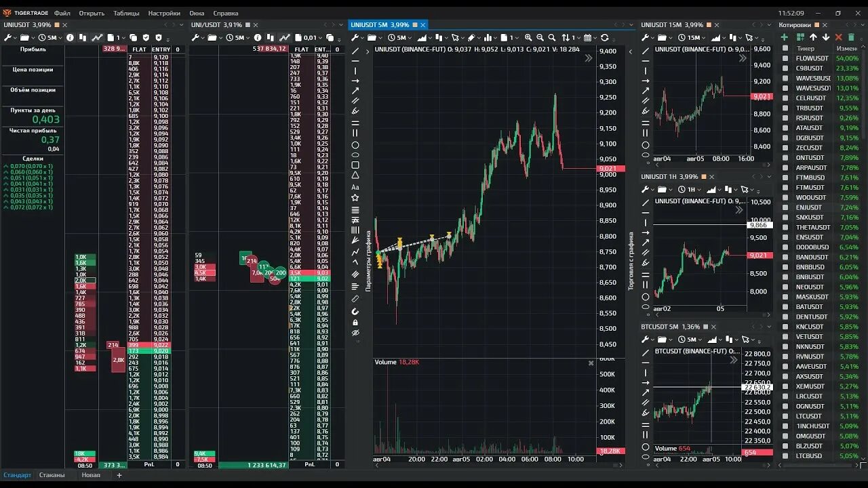Open the cursor mode dropdown on main chart

[458, 38]
